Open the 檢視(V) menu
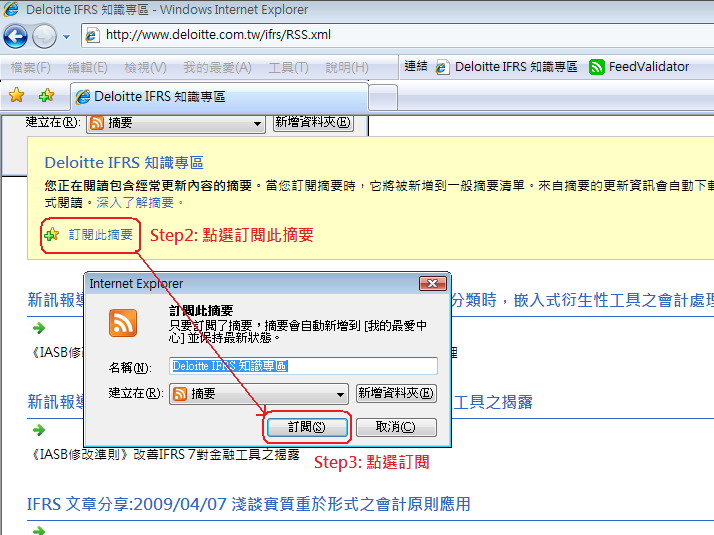The width and height of the screenshot is (714, 535). (x=145, y=67)
